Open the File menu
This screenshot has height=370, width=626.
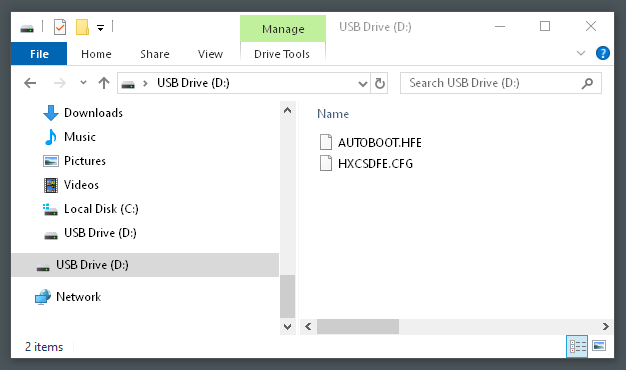point(39,54)
